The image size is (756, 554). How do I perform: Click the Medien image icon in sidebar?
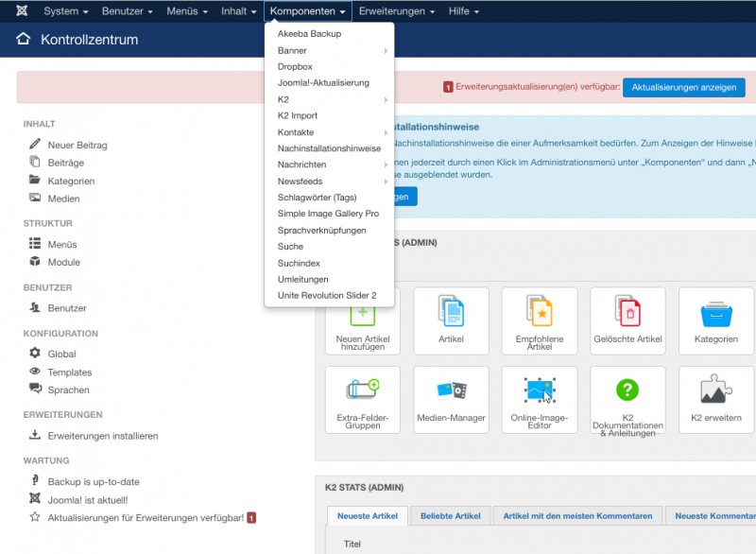point(35,198)
